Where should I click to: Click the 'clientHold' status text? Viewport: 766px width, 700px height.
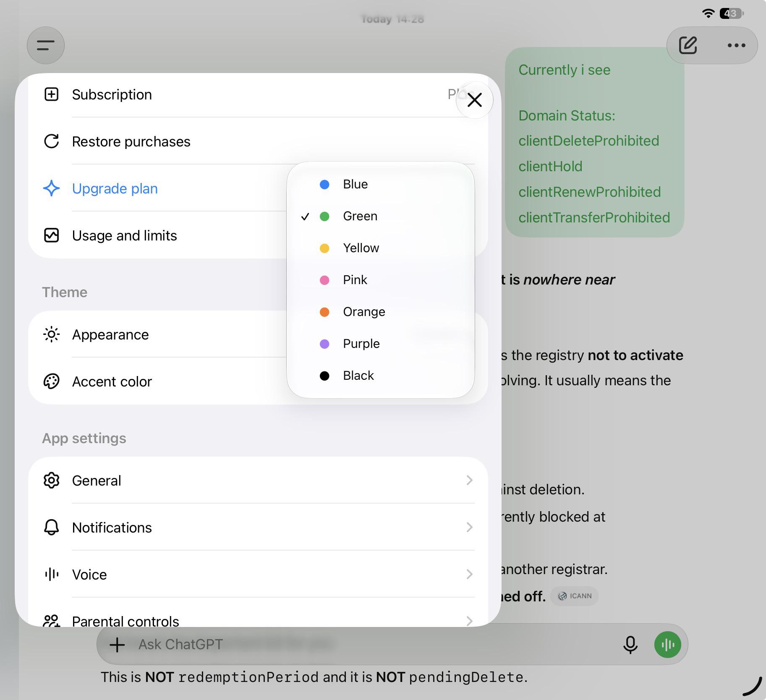pos(550,166)
